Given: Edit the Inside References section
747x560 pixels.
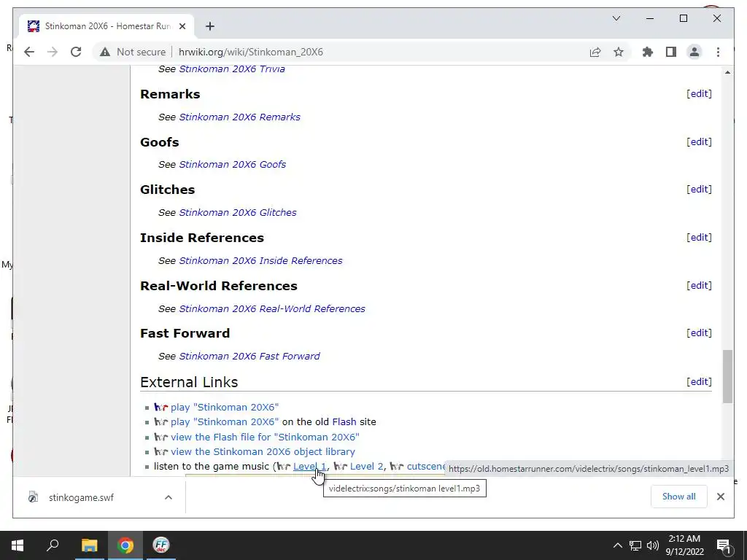Looking at the screenshot, I should click(x=699, y=238).
